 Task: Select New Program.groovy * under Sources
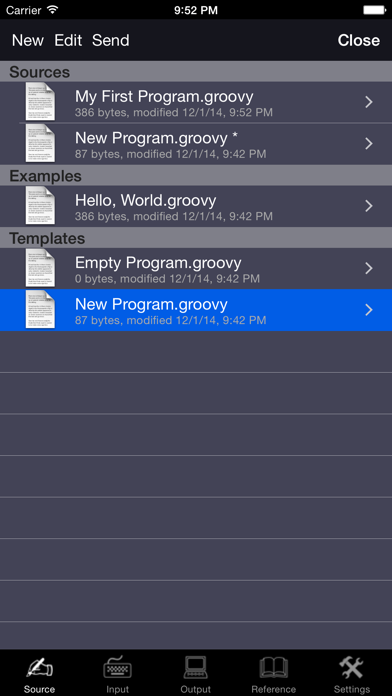(x=196, y=144)
